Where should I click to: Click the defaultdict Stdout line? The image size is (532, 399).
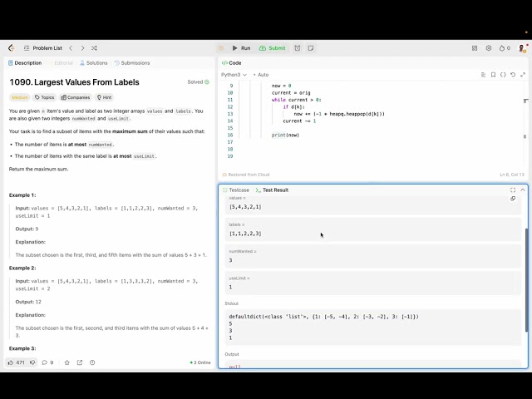click(x=323, y=317)
